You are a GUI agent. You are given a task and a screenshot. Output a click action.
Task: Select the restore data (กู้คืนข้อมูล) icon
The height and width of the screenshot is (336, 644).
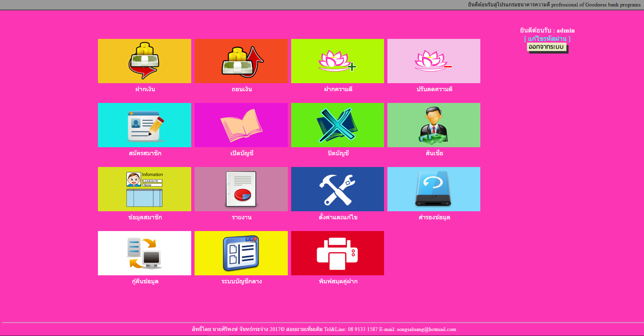point(144,253)
